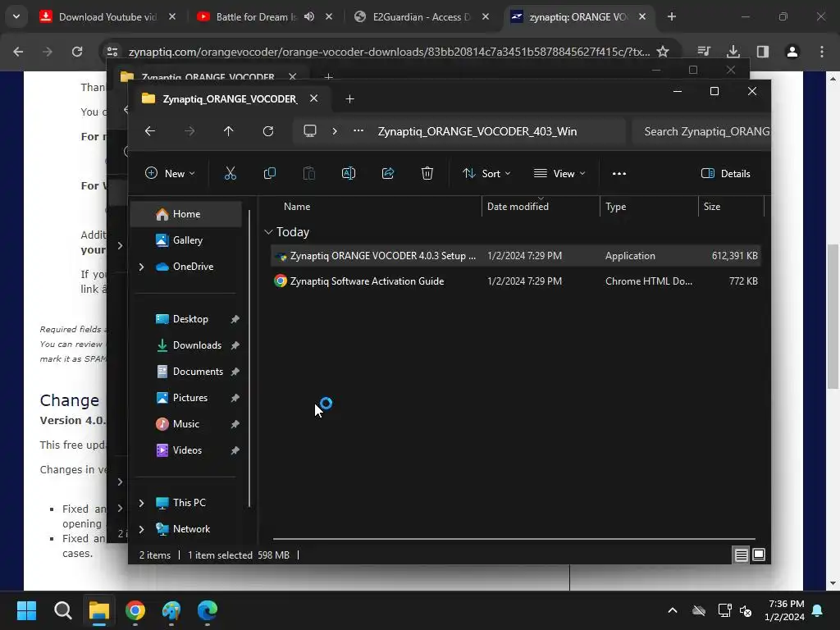Click the Copy icon in Explorer toolbar
The width and height of the screenshot is (840, 630).
click(269, 173)
